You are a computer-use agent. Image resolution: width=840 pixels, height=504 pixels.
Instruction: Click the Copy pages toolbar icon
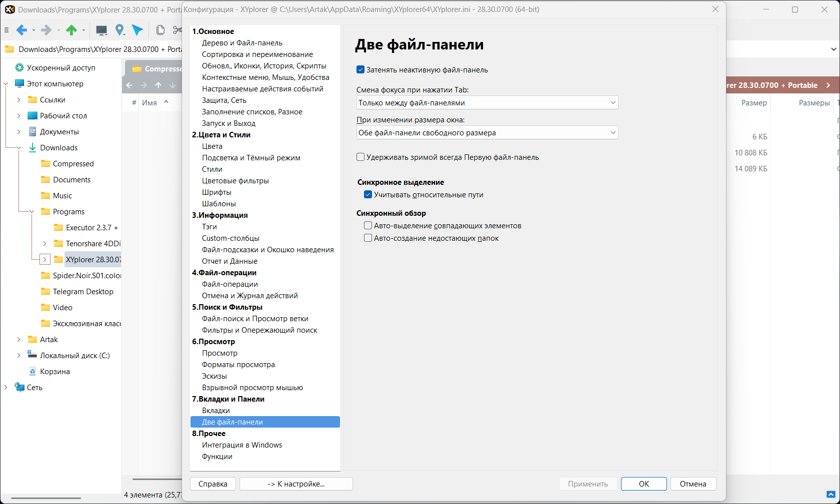[x=160, y=30]
